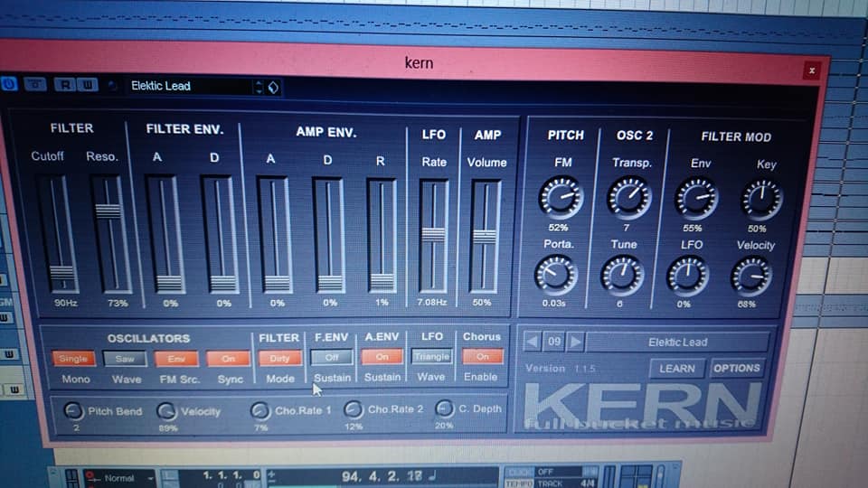Click the 52% FM value
Screen dimensions: 868x488
pos(558,228)
